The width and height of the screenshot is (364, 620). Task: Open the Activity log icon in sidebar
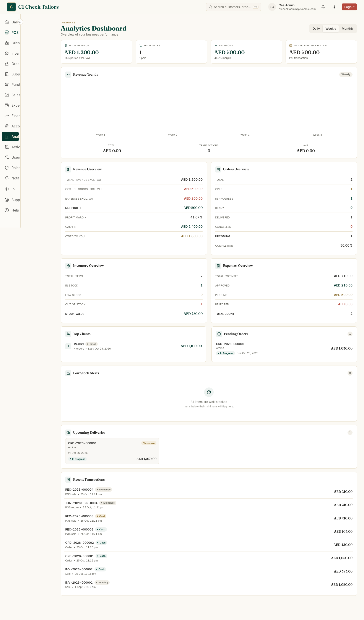point(7,147)
